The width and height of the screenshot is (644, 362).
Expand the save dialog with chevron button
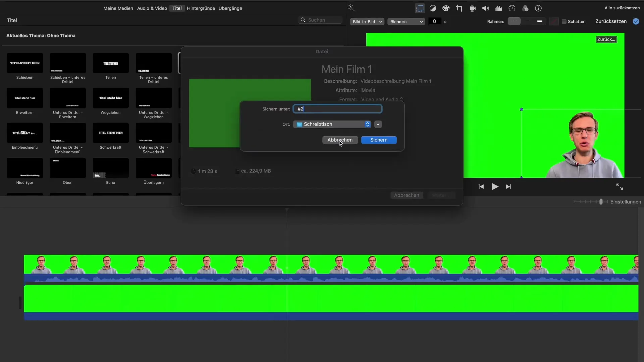(x=378, y=124)
